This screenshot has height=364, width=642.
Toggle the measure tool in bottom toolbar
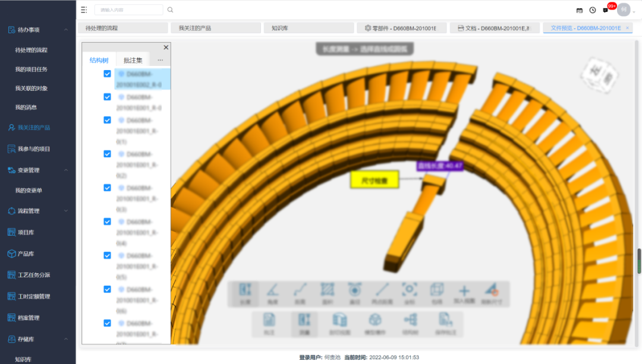[x=304, y=324]
